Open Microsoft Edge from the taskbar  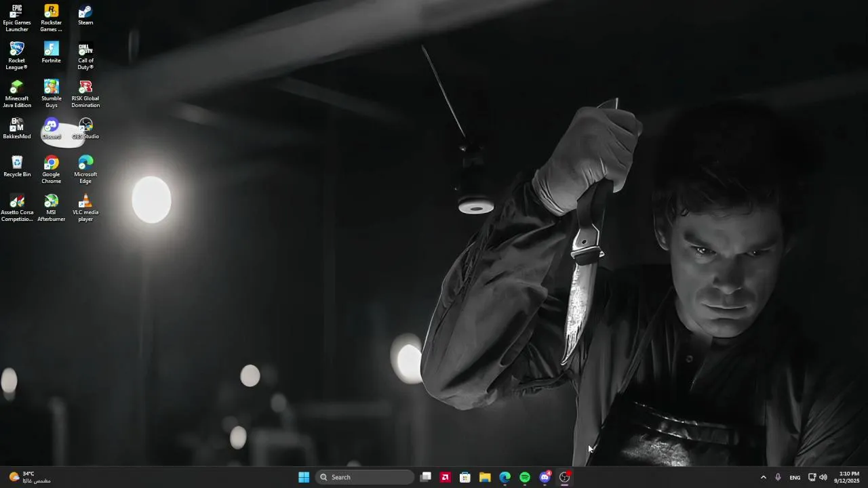[x=505, y=477]
